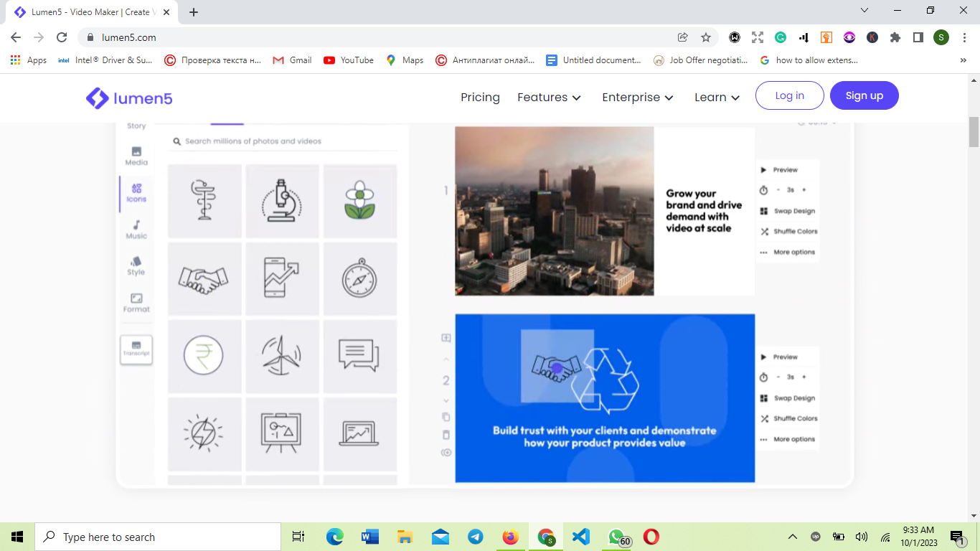
Task: Select the laptop chart icon
Action: click(360, 434)
